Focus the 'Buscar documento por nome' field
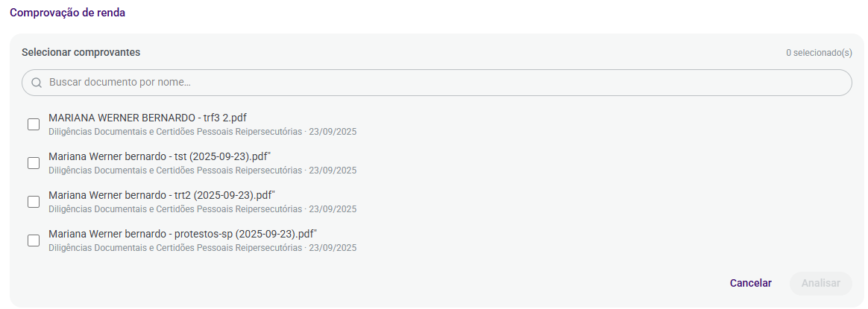This screenshot has width=868, height=309. 436,83
